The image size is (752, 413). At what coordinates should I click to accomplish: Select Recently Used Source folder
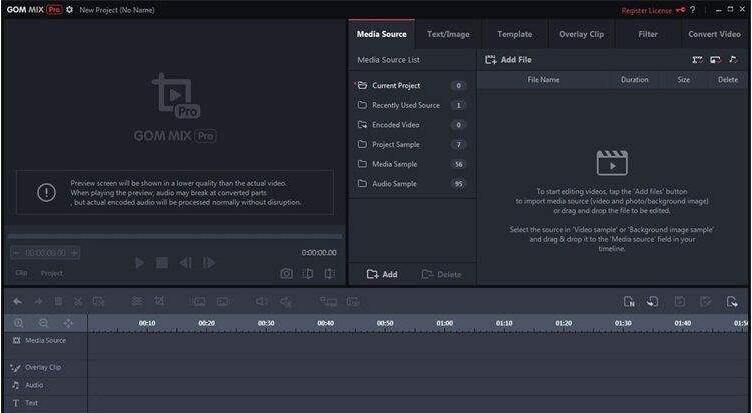pos(412,105)
